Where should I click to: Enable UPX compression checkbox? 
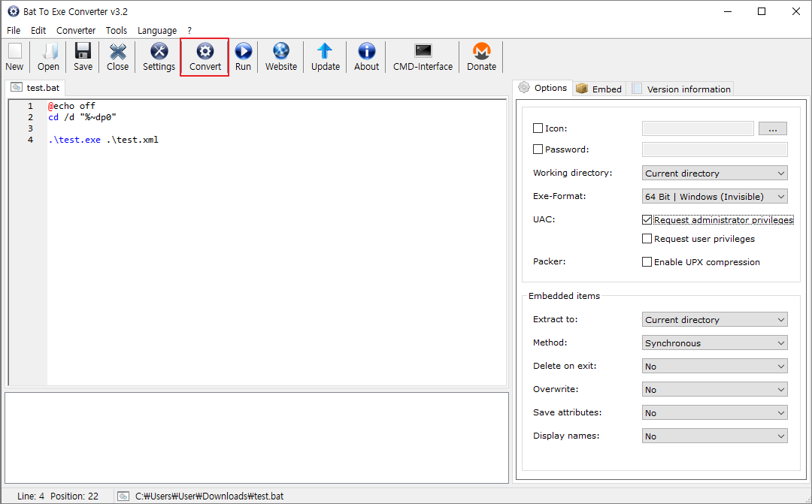(x=647, y=262)
